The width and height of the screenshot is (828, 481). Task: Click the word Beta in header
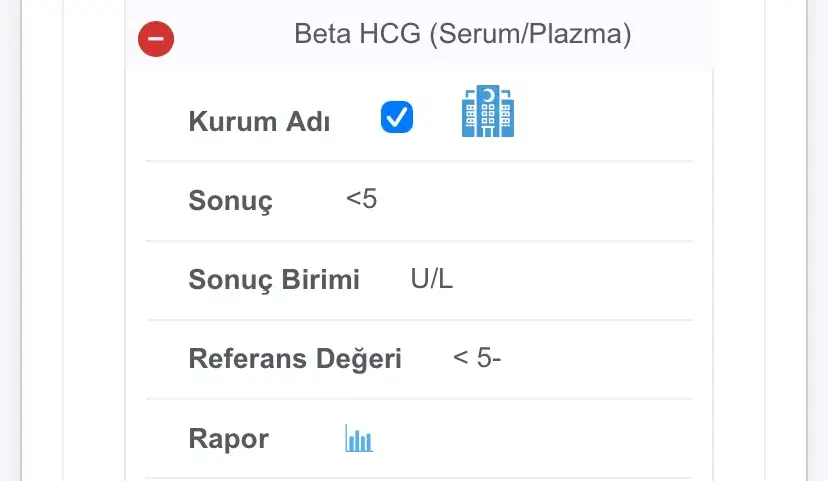323,34
